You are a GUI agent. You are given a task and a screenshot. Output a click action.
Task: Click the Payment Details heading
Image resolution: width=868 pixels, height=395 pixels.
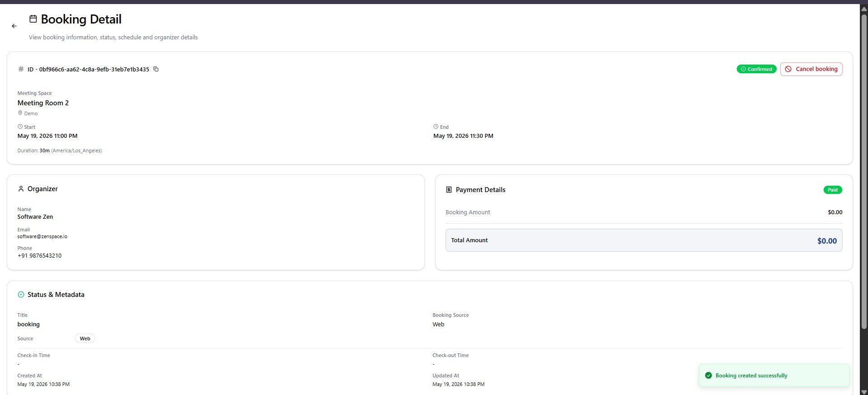[480, 190]
